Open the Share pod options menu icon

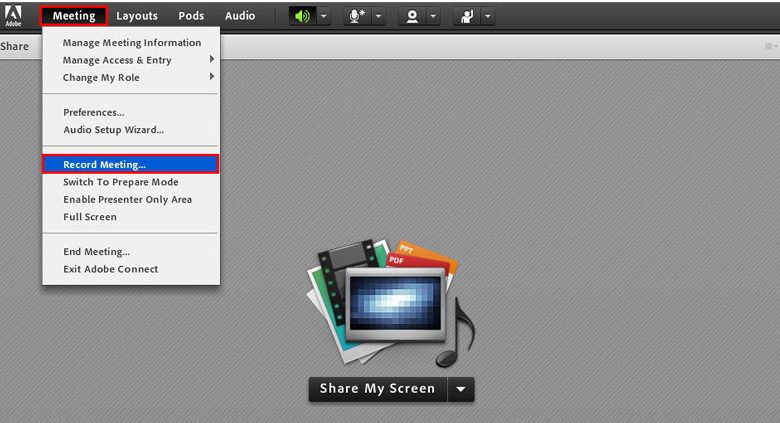(771, 46)
